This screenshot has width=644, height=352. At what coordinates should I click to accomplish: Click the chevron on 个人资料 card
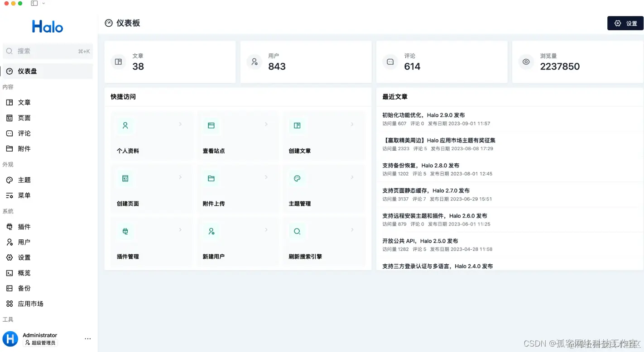[x=181, y=124]
